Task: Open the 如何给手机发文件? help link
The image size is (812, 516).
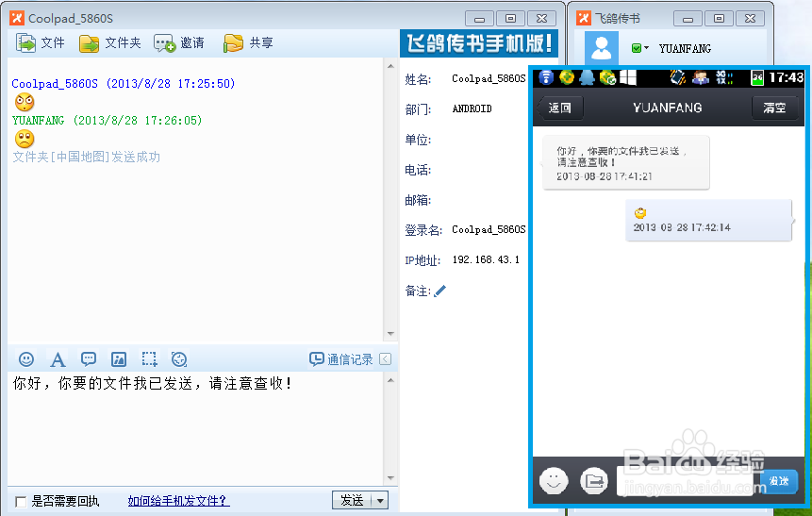Action: coord(178,501)
